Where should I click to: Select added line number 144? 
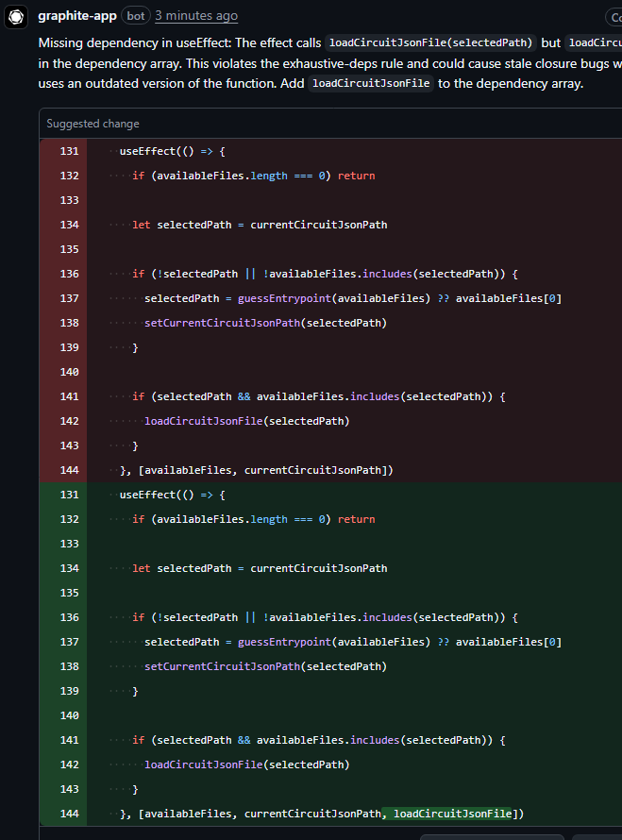pyautogui.click(x=69, y=814)
